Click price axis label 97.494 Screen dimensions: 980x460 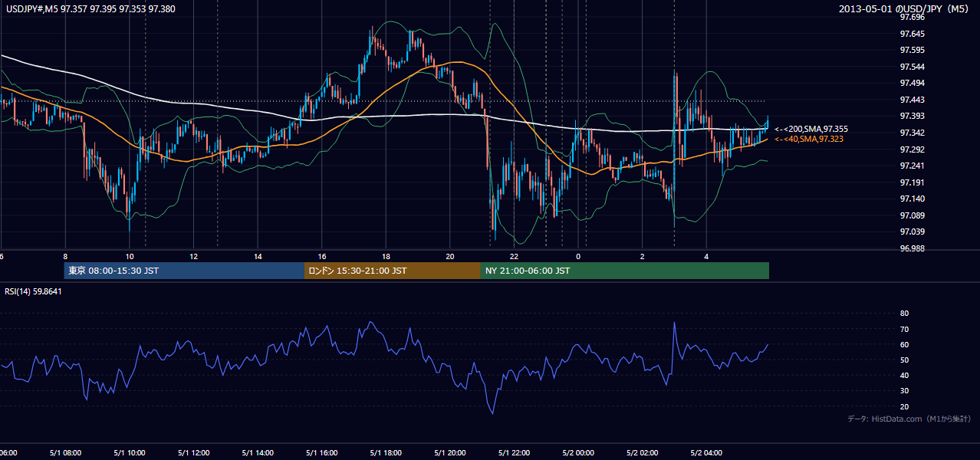(x=913, y=83)
